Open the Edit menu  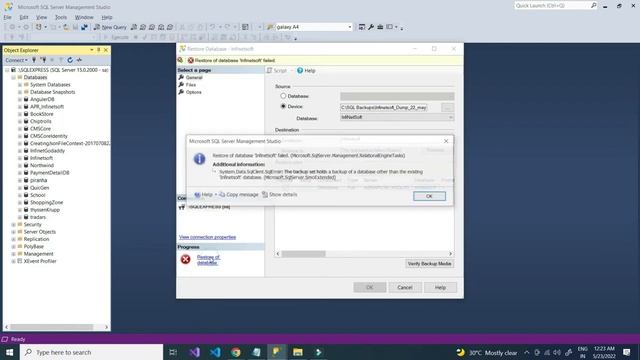pos(24,17)
